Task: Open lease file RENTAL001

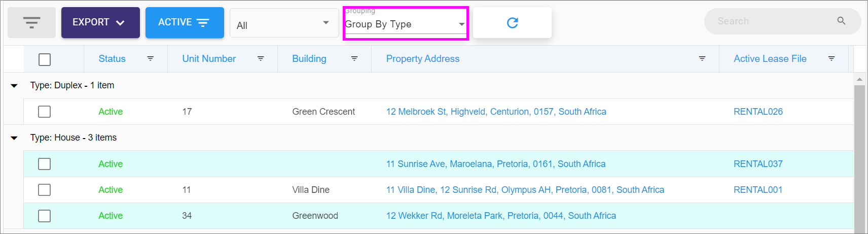Action: (x=758, y=190)
